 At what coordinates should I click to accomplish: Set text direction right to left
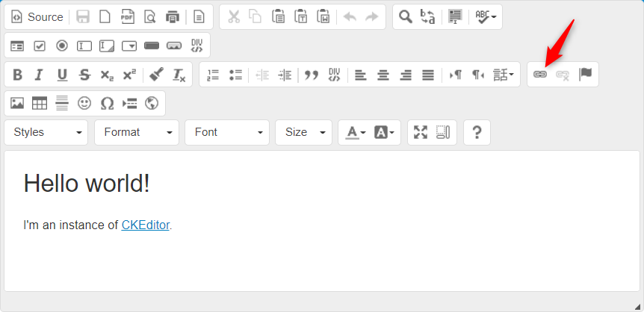[x=477, y=75]
